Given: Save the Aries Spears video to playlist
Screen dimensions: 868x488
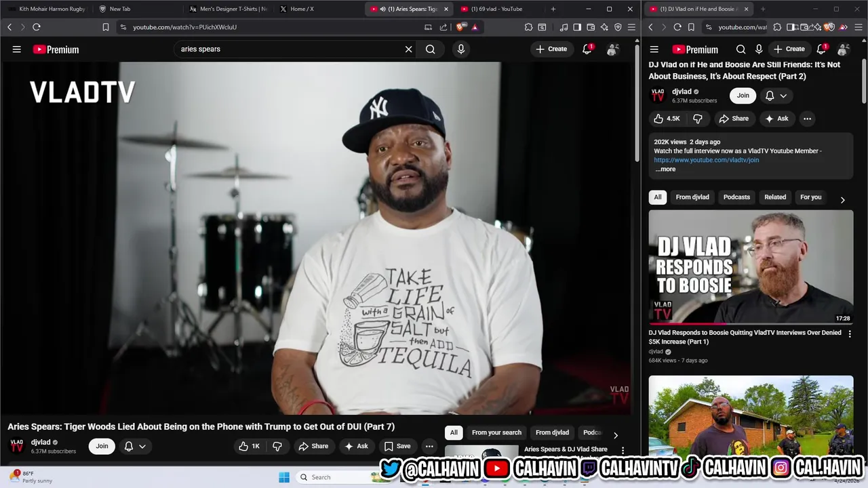Looking at the screenshot, I should tap(397, 446).
